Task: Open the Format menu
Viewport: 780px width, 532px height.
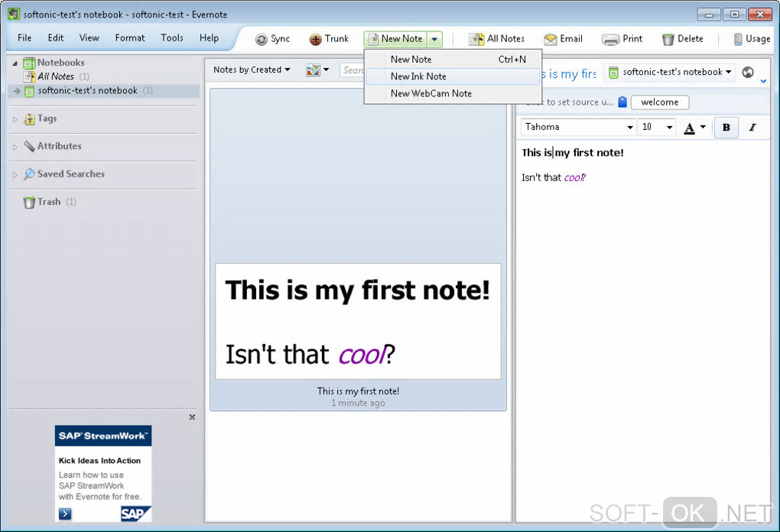Action: 130,37
